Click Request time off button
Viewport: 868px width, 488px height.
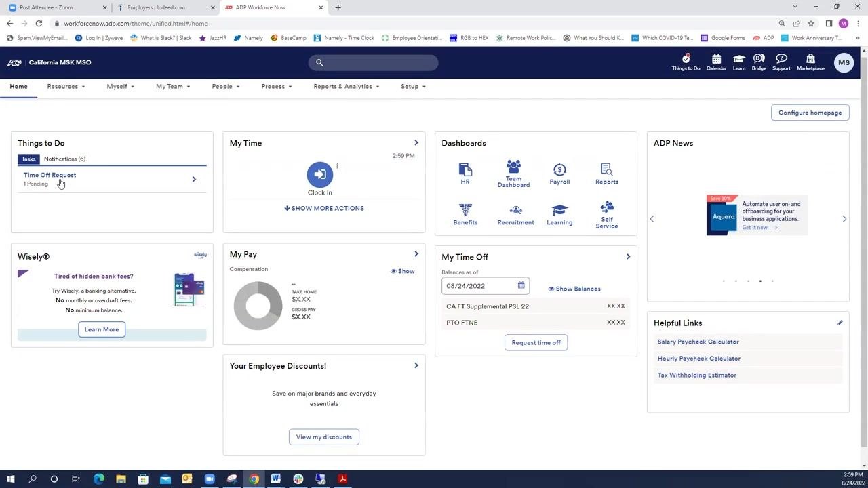click(536, 342)
